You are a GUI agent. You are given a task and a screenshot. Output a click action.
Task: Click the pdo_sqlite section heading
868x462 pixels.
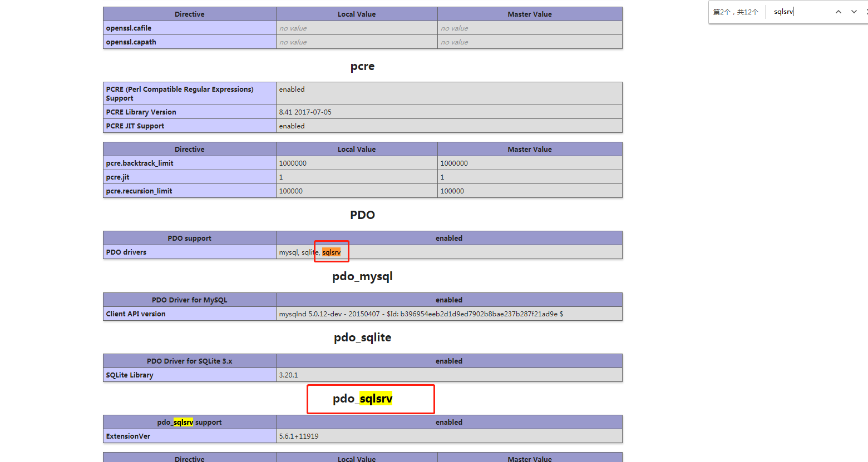[362, 337]
